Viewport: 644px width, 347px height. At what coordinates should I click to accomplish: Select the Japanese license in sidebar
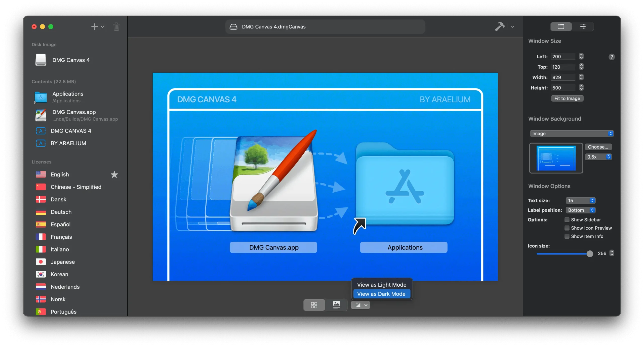(x=63, y=262)
